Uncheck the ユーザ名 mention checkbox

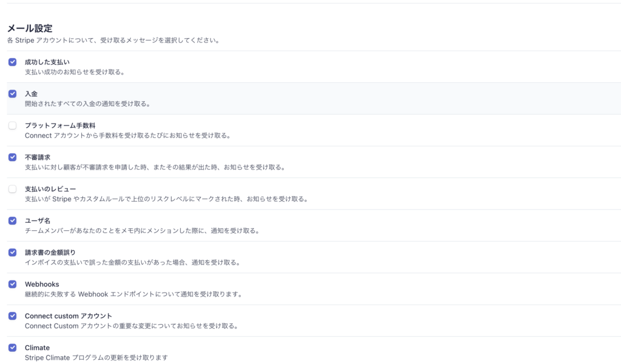coord(12,221)
